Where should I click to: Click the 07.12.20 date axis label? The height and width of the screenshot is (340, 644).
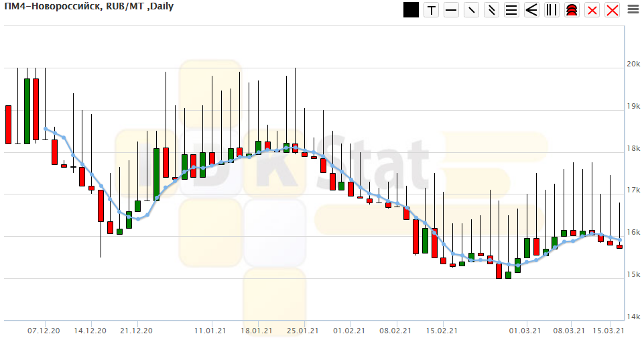(x=44, y=331)
